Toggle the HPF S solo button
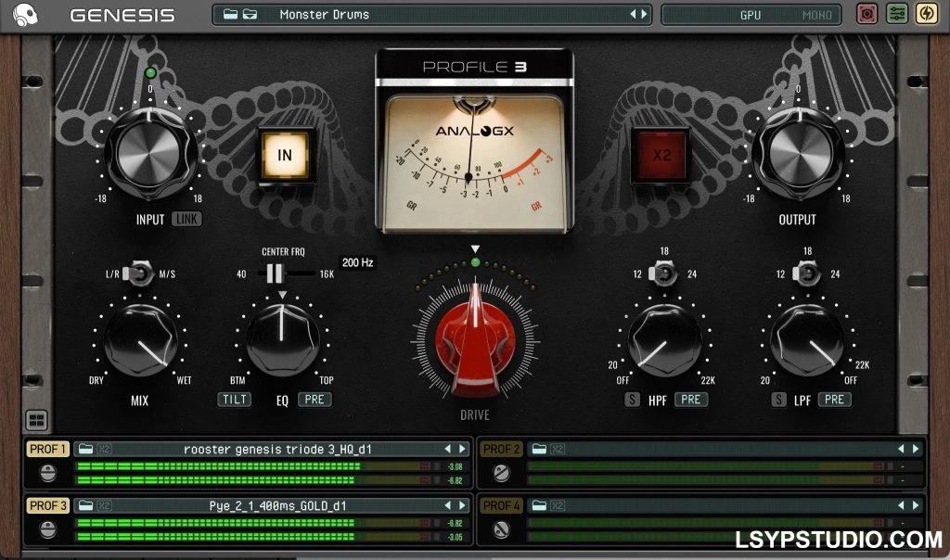 [x=632, y=400]
